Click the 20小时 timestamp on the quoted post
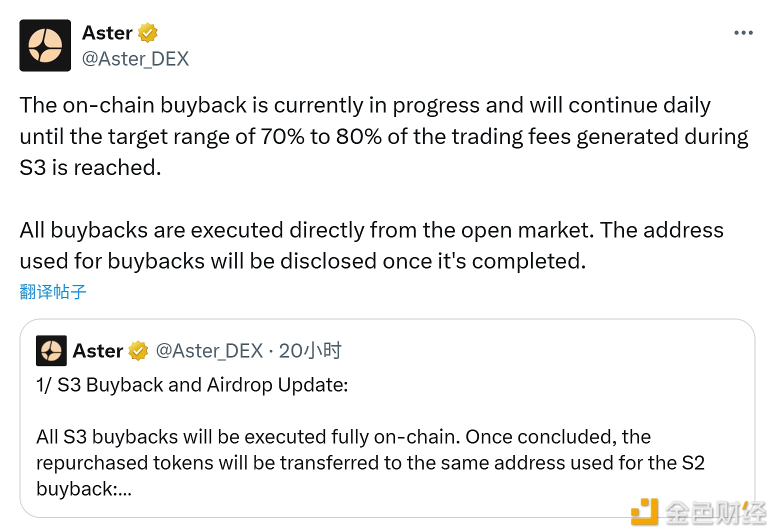The image size is (773, 532). (x=310, y=351)
